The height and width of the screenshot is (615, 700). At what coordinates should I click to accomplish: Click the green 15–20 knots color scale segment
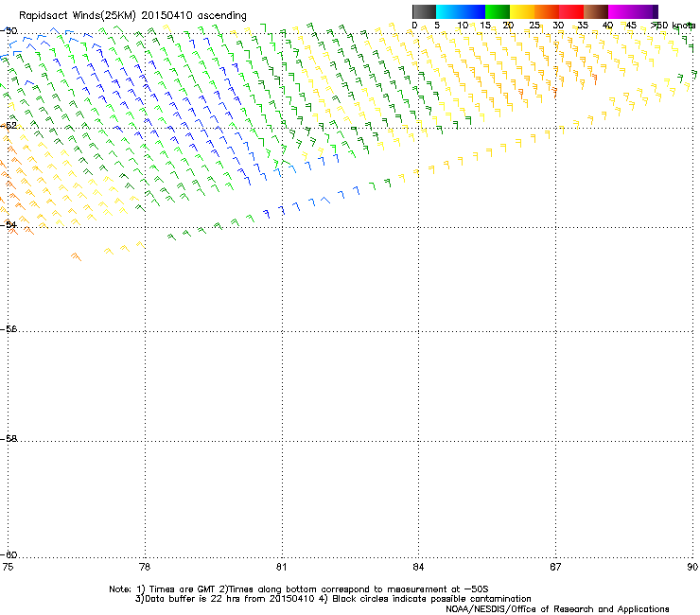[498, 11]
